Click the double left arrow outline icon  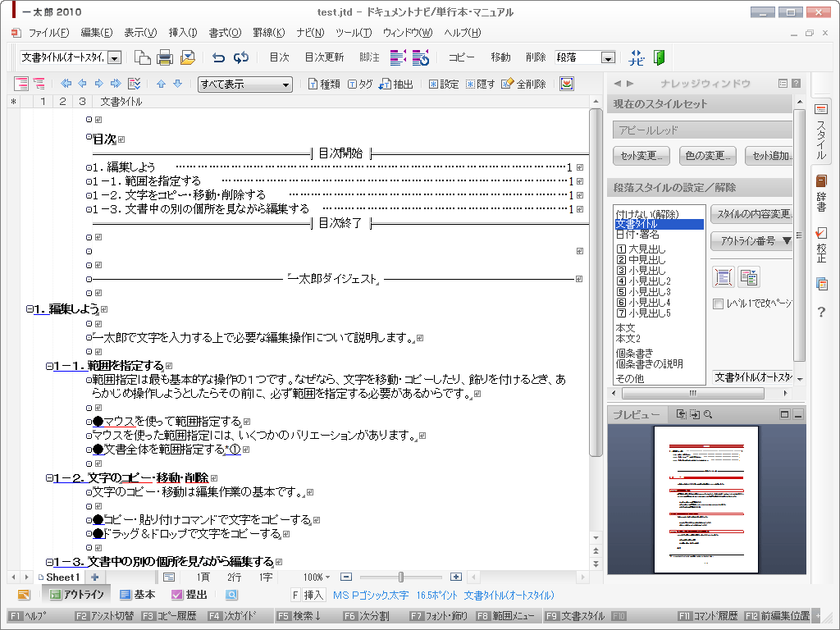(x=66, y=84)
